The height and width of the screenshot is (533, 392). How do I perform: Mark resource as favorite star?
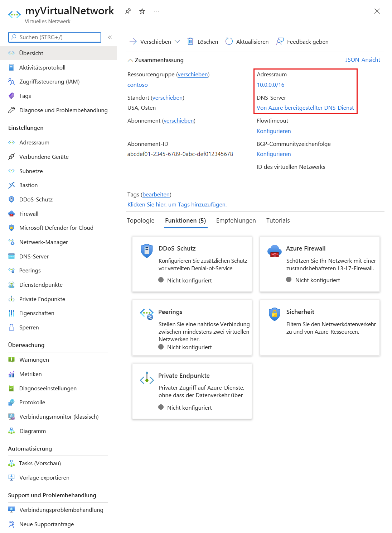(x=142, y=11)
